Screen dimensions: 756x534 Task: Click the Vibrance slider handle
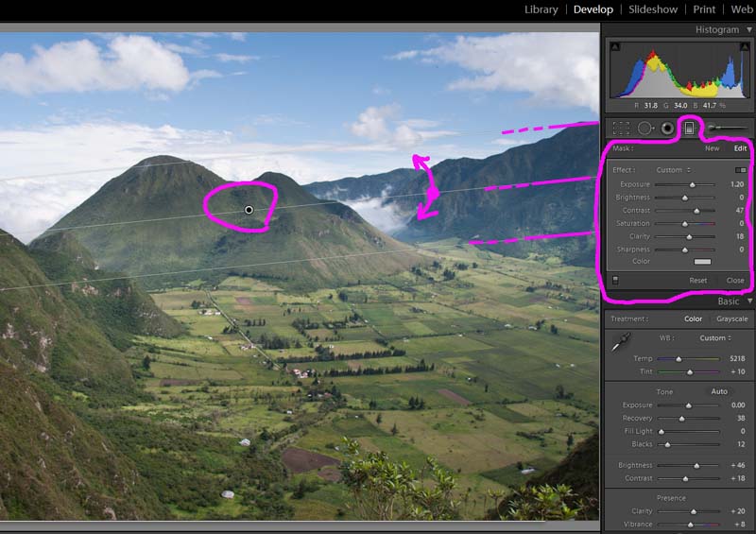tap(691, 525)
